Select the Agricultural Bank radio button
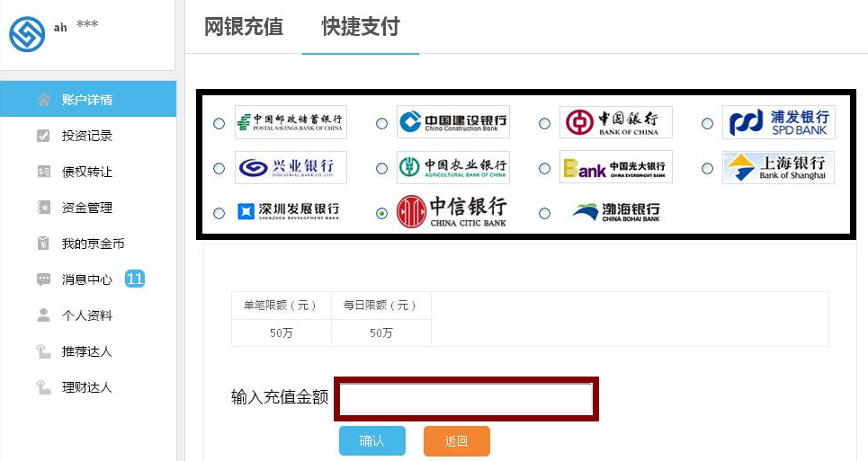The image size is (868, 461). pos(382,168)
